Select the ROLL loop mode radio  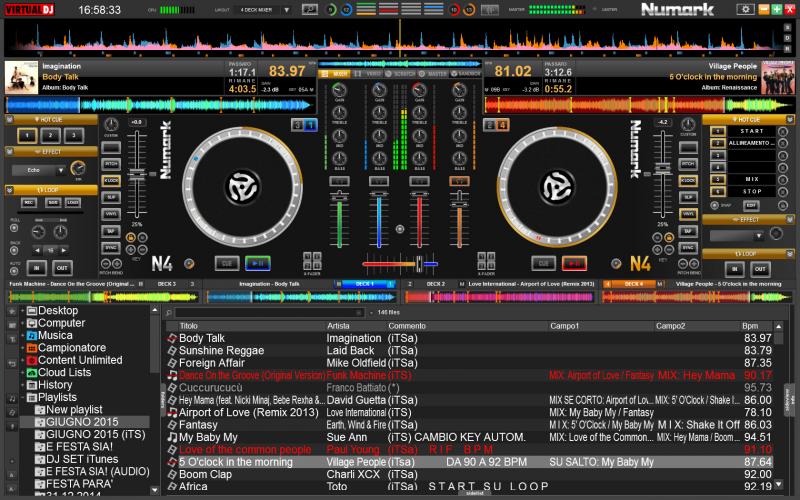tap(14, 228)
